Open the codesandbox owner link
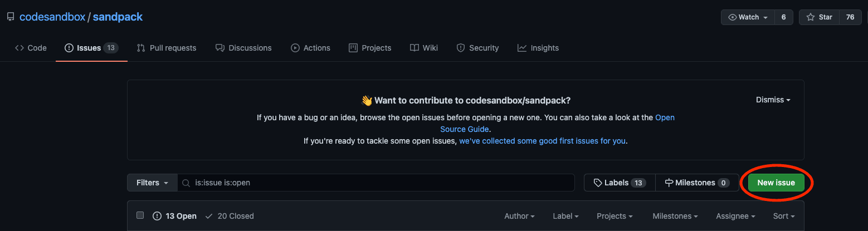The width and height of the screenshot is (868, 231). (x=52, y=17)
